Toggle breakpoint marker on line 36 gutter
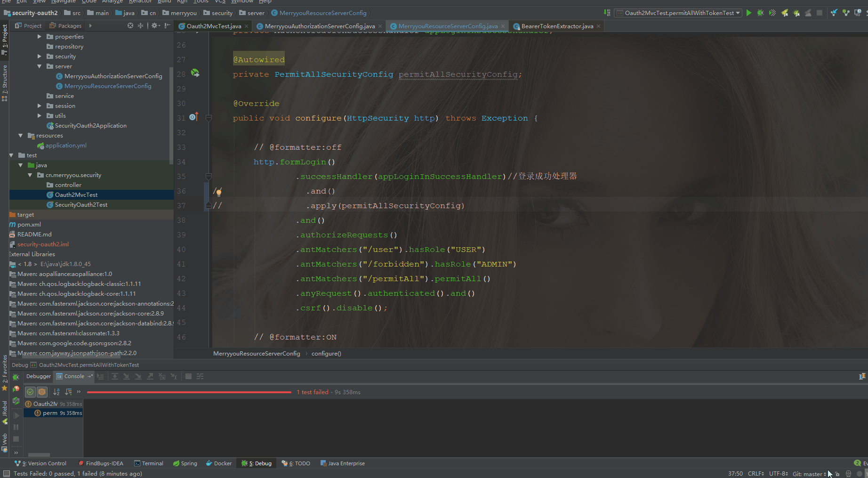Viewport: 868px width, 478px height. click(x=199, y=191)
